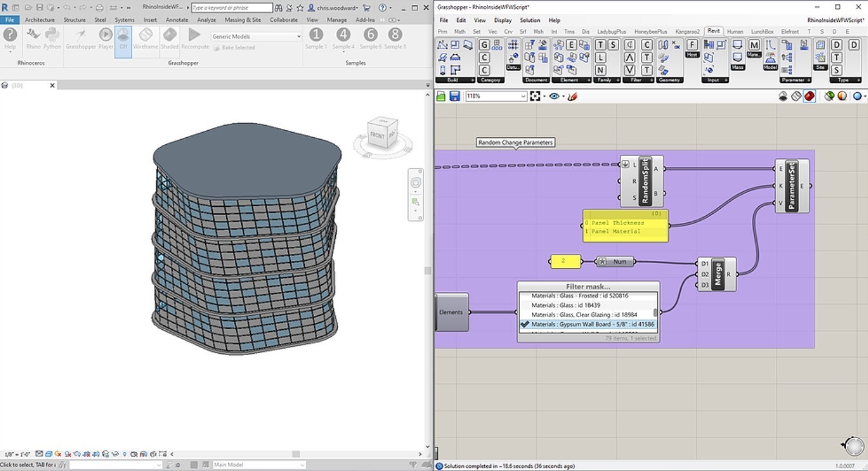Toggle wireframe preview mode in Grasshopper toolbar
The width and height of the screenshot is (868, 471).
(x=796, y=96)
